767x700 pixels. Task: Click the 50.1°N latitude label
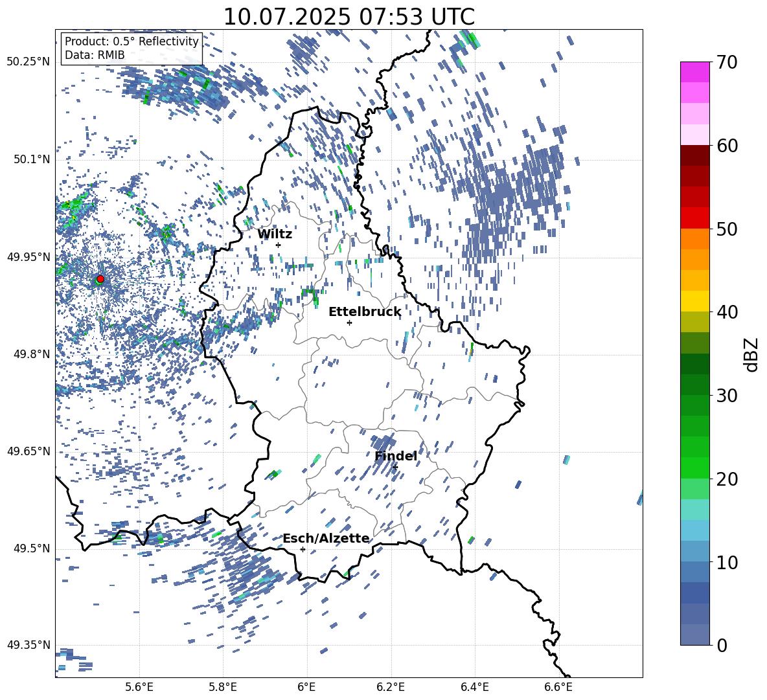tap(32, 159)
